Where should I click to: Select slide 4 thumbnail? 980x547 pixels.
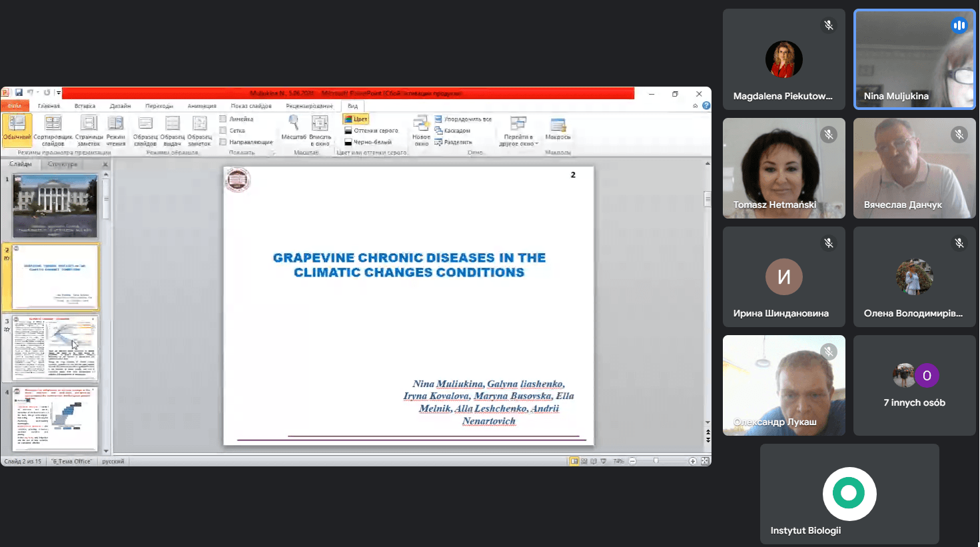(x=55, y=419)
